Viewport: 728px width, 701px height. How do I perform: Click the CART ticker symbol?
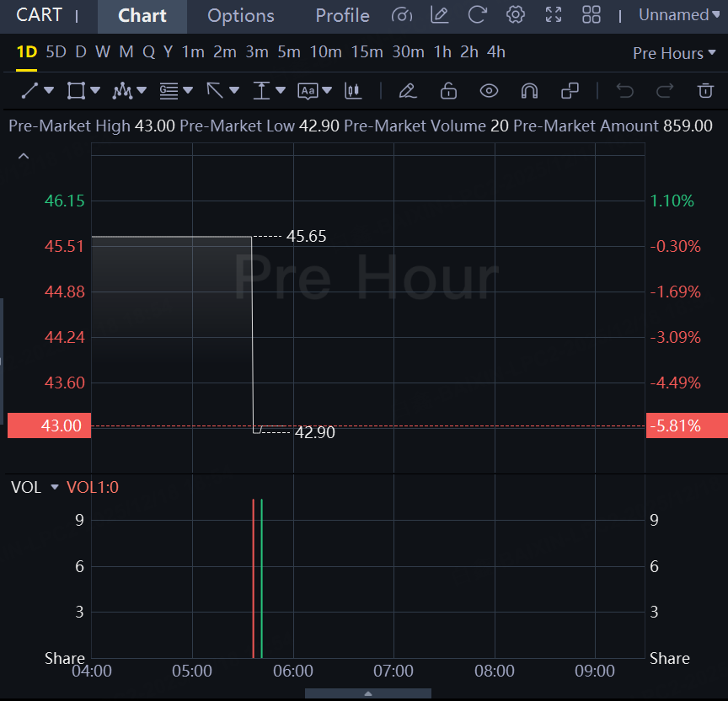(x=39, y=15)
